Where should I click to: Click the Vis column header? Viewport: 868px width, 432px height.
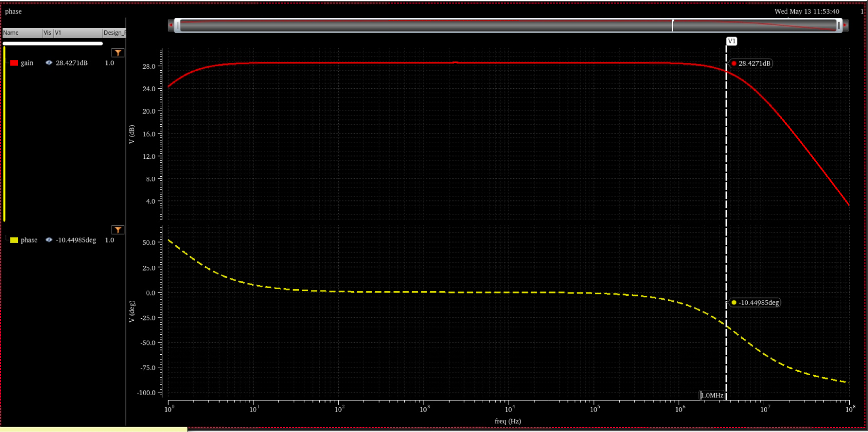[47, 33]
